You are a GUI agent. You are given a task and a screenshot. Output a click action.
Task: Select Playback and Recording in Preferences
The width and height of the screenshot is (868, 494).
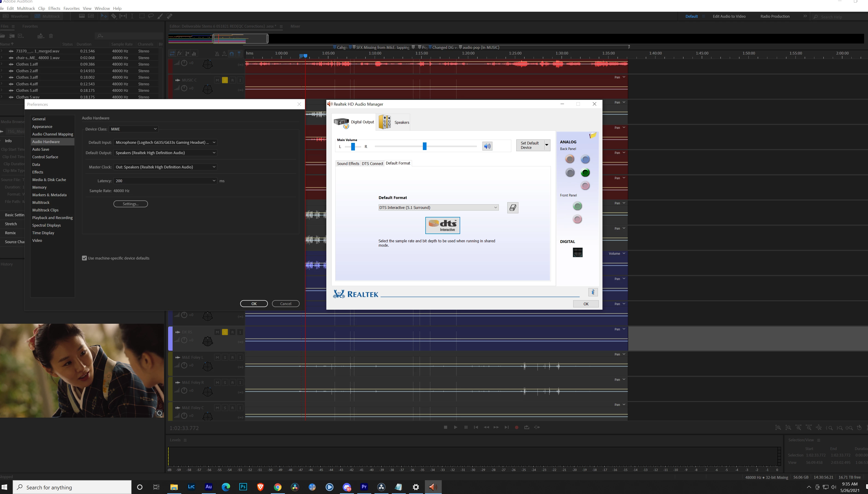[x=52, y=218]
